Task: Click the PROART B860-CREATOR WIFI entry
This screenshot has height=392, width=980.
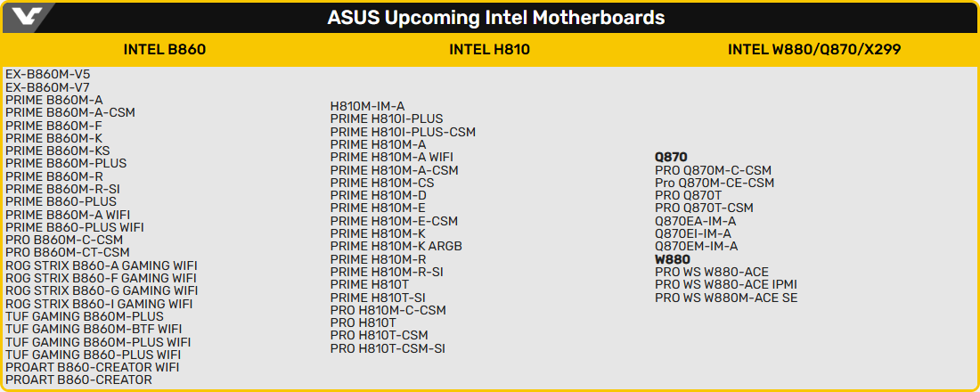Action: pyautogui.click(x=93, y=367)
